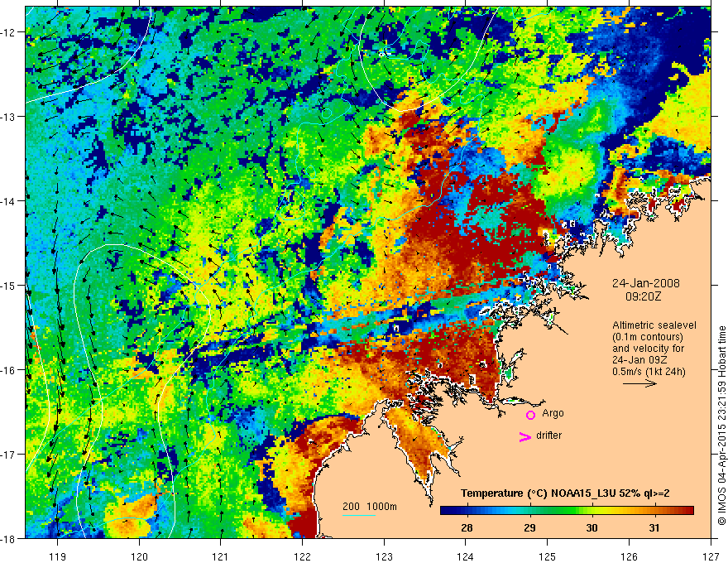Click the IMOS copyright timestamp text
Screen dimensions: 728x563
click(x=721, y=426)
